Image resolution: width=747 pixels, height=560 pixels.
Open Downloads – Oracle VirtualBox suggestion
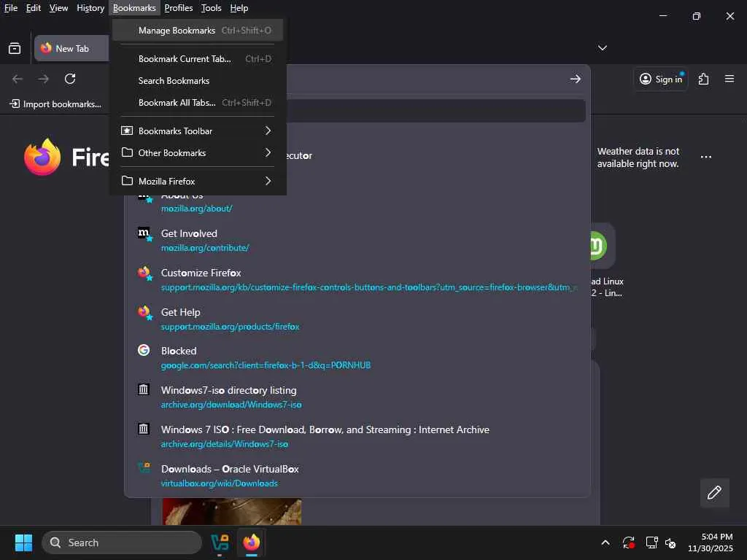(x=357, y=475)
